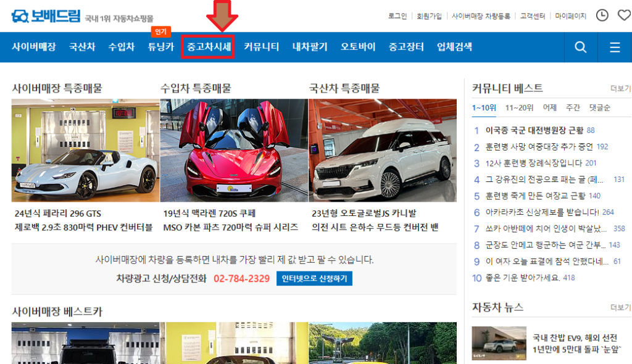
Task: Select the 튜닝카 navigation item
Action: click(x=161, y=47)
